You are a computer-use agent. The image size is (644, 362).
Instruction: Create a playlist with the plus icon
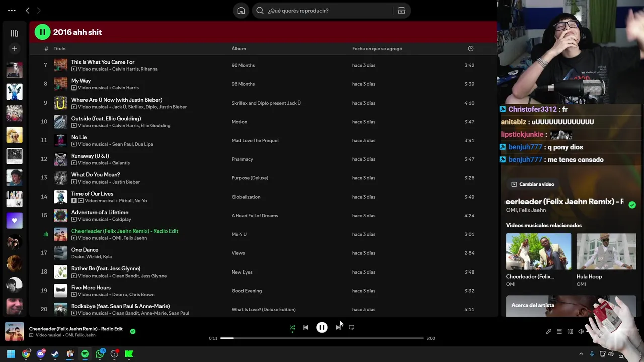pyautogui.click(x=14, y=49)
